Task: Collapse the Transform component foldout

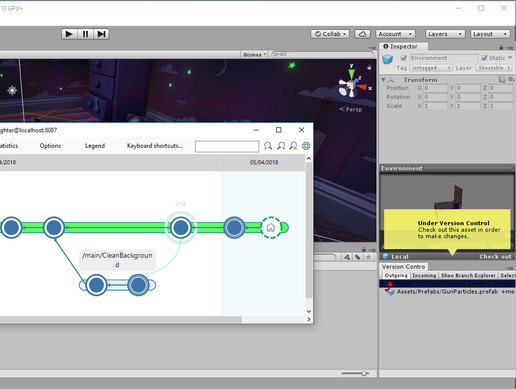Action: (383, 80)
